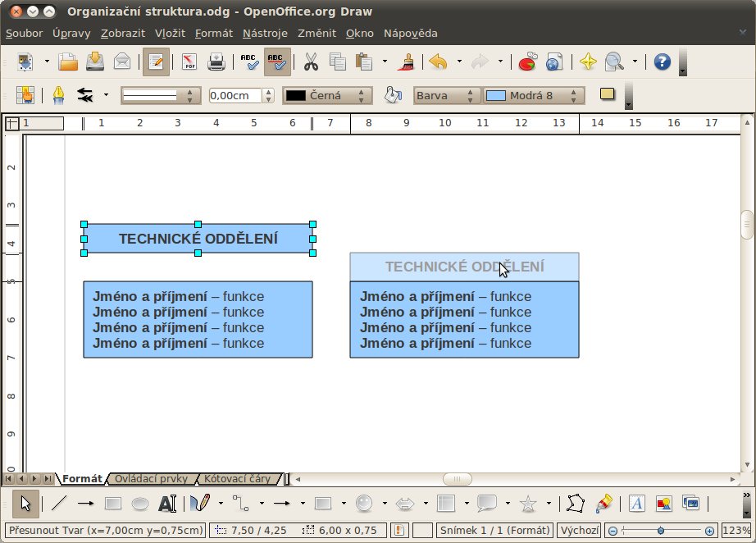Open Area fill bucket icon
This screenshot has height=543, width=756.
(393, 95)
